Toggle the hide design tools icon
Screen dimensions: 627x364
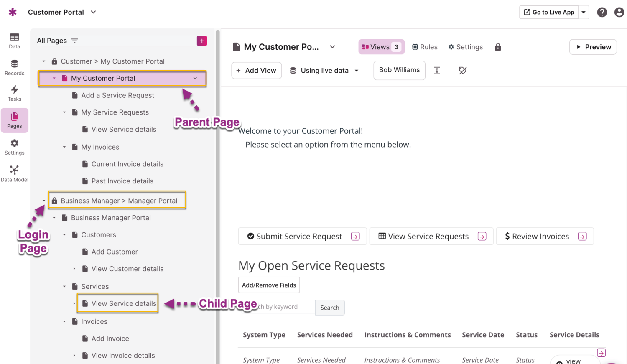[x=462, y=71]
